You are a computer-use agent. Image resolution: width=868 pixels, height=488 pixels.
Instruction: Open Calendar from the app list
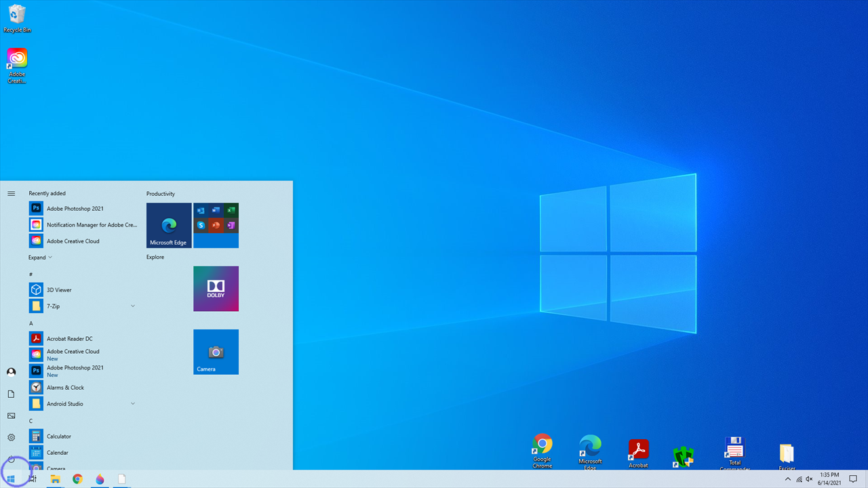tap(83, 453)
